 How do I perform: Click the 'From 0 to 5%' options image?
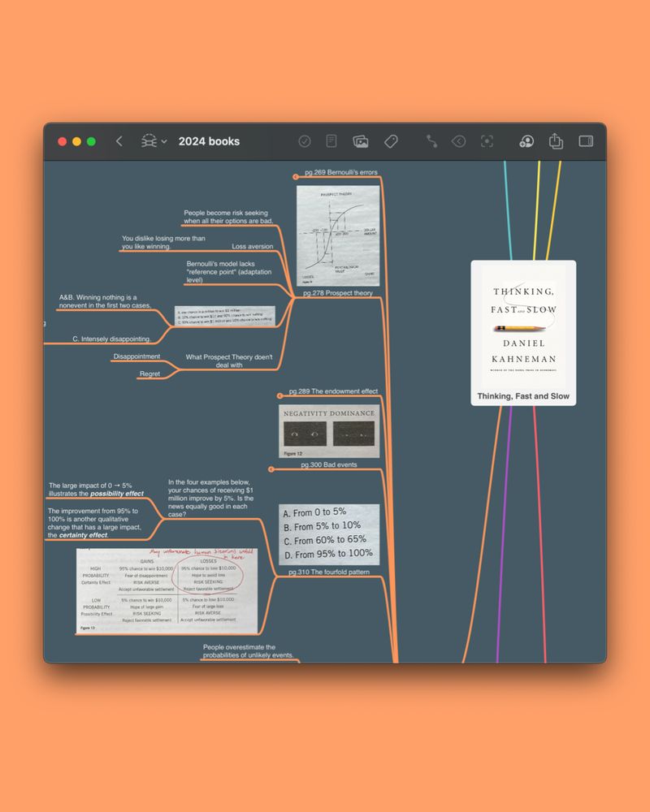329,534
